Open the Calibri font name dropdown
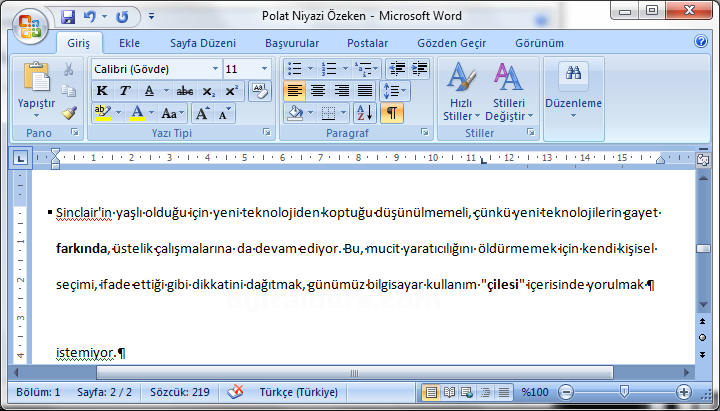The width and height of the screenshot is (720, 411). (214, 69)
